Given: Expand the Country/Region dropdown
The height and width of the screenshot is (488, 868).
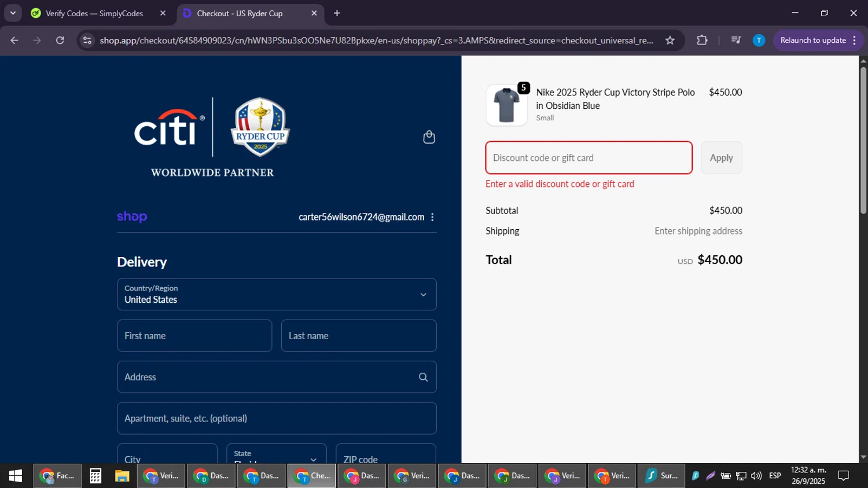Looking at the screenshot, I should pyautogui.click(x=277, y=295).
